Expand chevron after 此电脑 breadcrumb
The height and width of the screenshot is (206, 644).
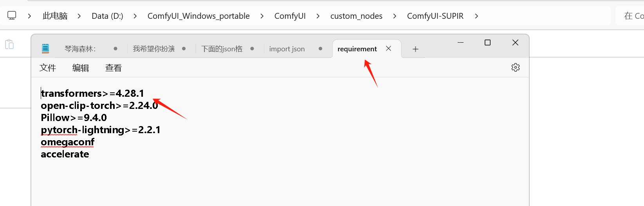[x=79, y=16]
